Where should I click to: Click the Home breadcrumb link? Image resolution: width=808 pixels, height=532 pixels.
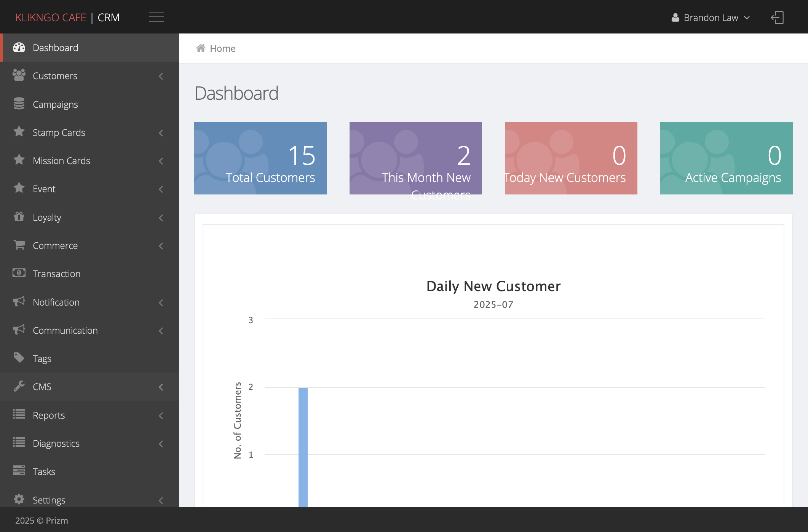[x=223, y=48]
